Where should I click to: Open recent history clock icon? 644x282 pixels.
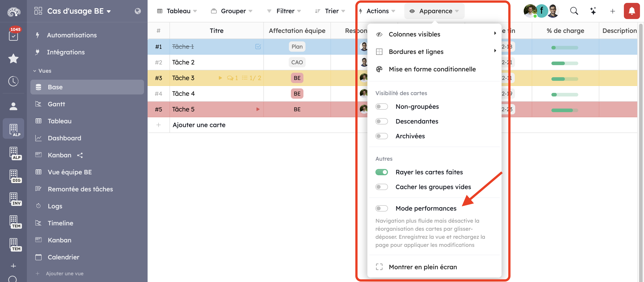coord(13,81)
